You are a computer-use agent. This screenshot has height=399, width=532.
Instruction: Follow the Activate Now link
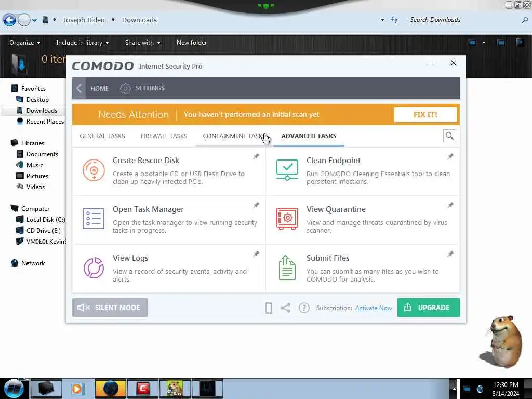tap(373, 308)
